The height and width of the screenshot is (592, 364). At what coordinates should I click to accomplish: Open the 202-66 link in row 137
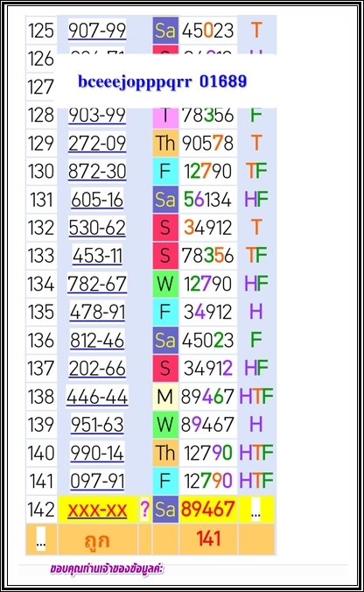click(97, 368)
